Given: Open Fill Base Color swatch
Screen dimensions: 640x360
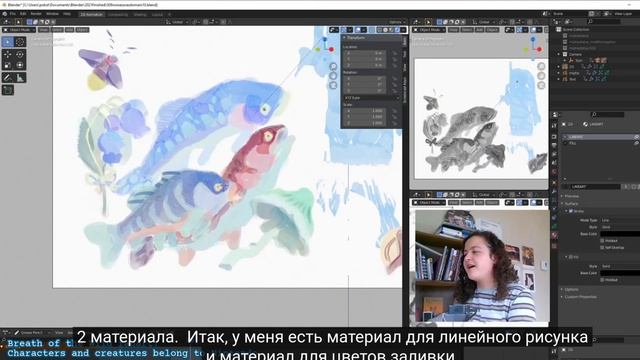Looking at the screenshot, I should tap(620, 273).
